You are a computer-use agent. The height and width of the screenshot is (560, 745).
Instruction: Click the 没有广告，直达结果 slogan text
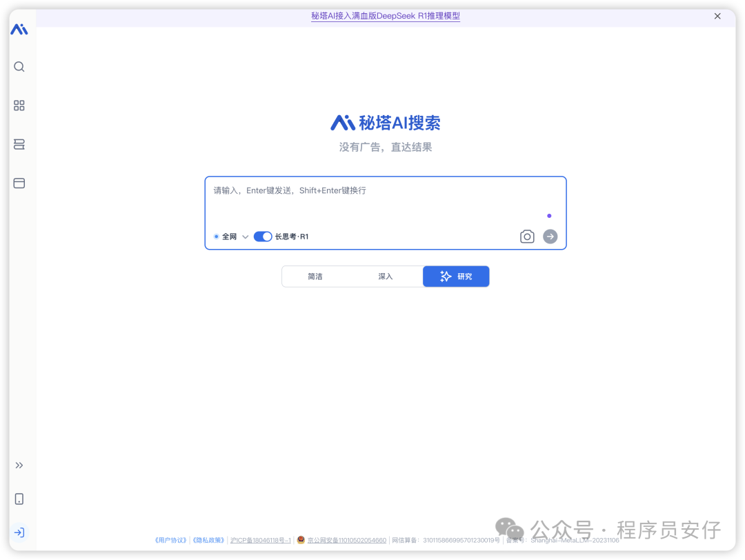(x=386, y=148)
